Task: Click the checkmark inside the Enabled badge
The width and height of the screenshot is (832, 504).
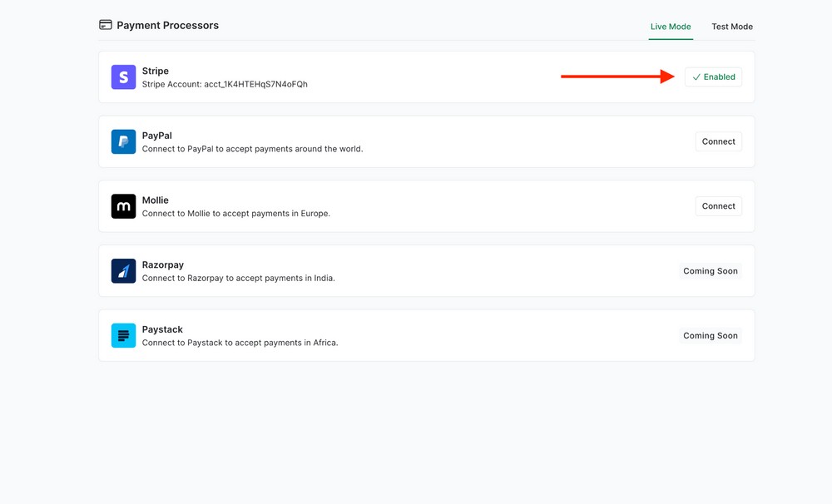Action: 697,77
